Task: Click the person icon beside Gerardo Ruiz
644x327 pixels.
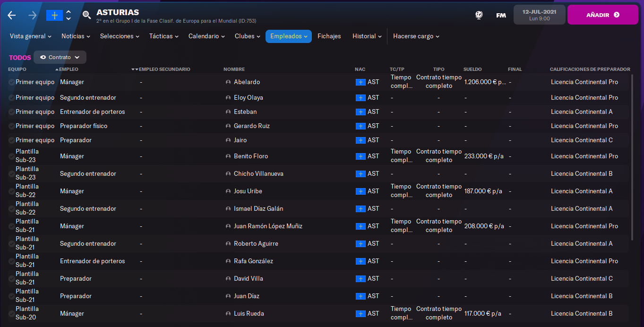Action: pos(228,126)
